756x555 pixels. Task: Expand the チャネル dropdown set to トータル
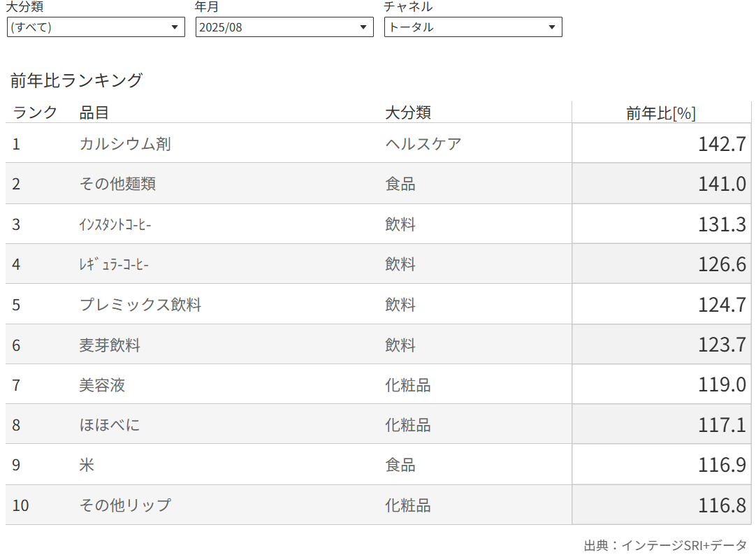[x=473, y=27]
